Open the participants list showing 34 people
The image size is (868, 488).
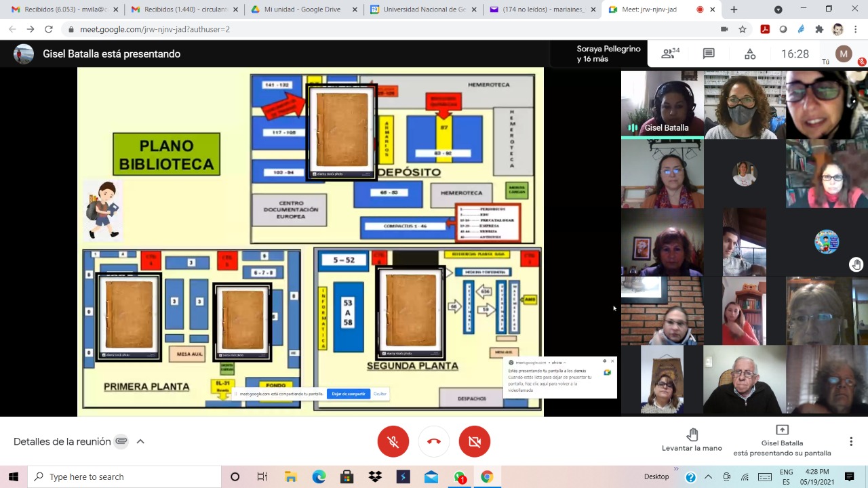(670, 54)
